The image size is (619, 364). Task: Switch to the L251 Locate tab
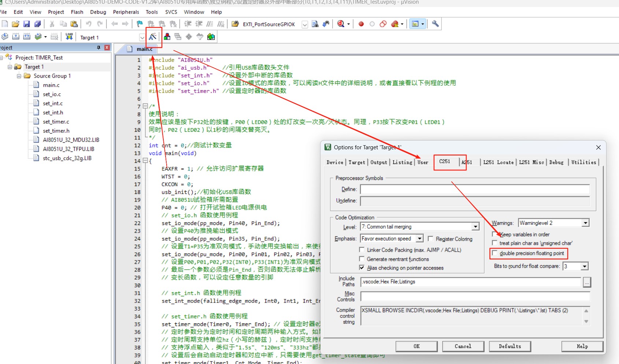(x=498, y=162)
